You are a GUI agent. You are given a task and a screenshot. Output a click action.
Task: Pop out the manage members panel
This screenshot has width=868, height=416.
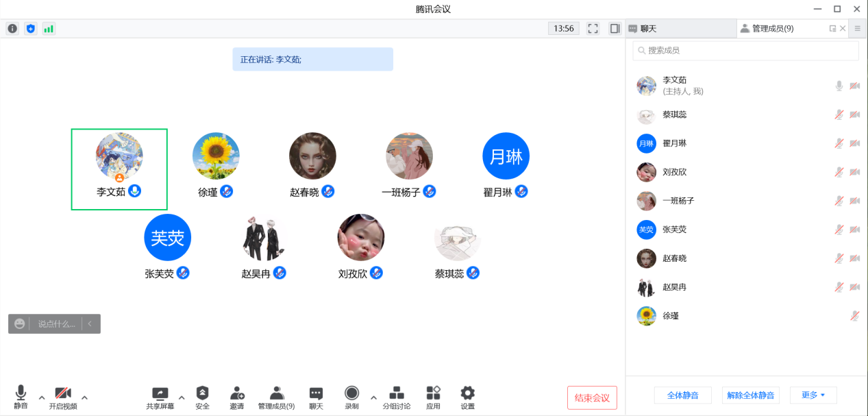[832, 29]
